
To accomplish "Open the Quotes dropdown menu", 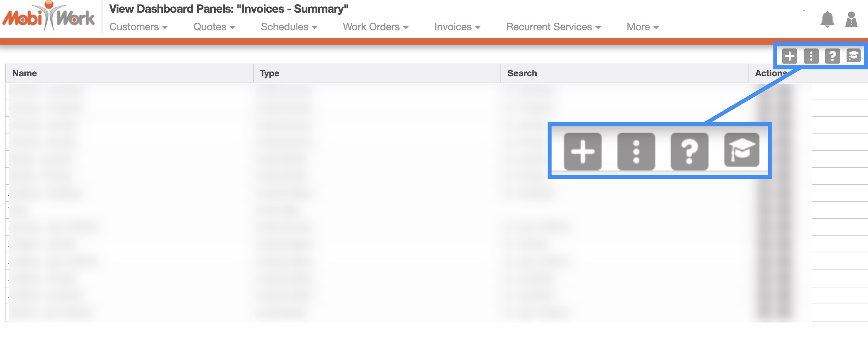I will [x=214, y=27].
